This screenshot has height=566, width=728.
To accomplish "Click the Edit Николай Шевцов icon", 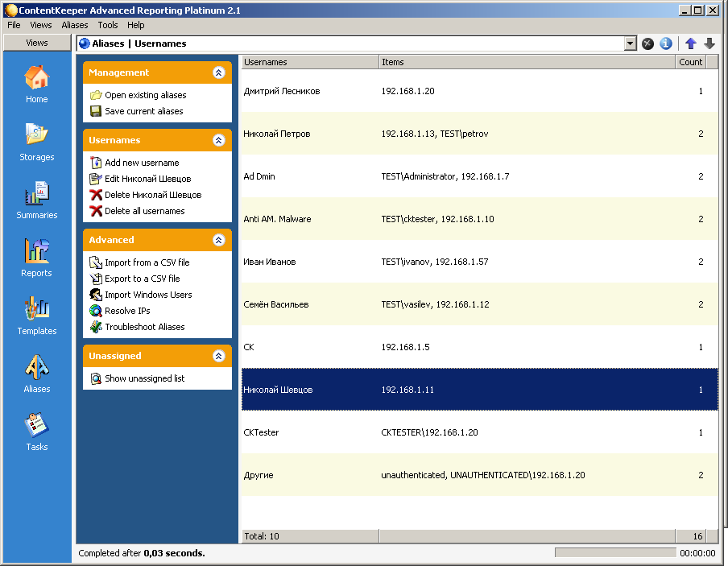I will click(x=96, y=179).
